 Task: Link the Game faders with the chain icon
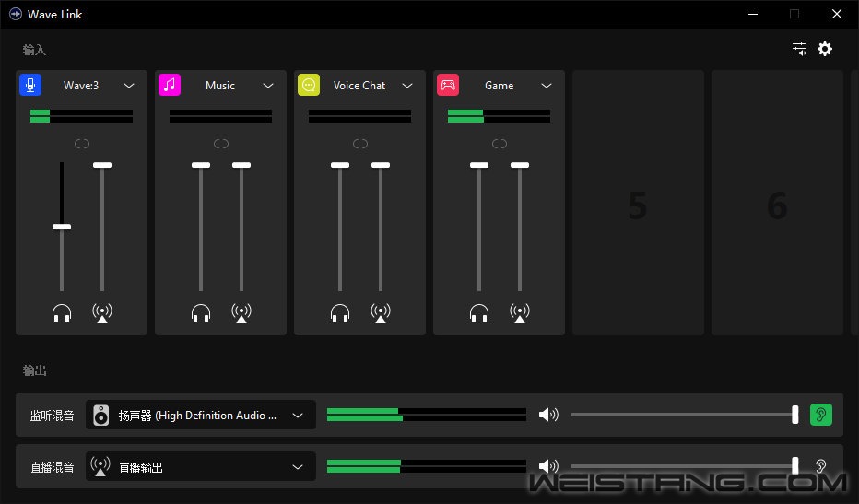(499, 144)
